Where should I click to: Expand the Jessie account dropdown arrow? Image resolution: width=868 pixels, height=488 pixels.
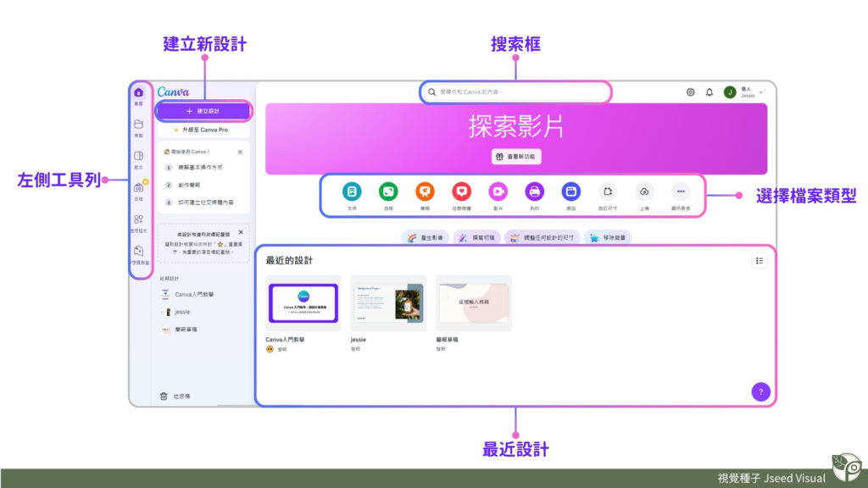[761, 92]
